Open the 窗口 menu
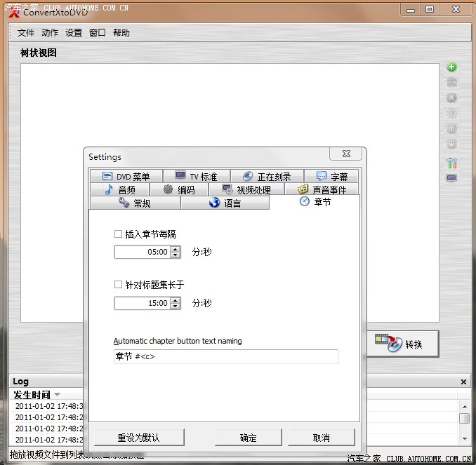The image size is (476, 465). tap(98, 33)
